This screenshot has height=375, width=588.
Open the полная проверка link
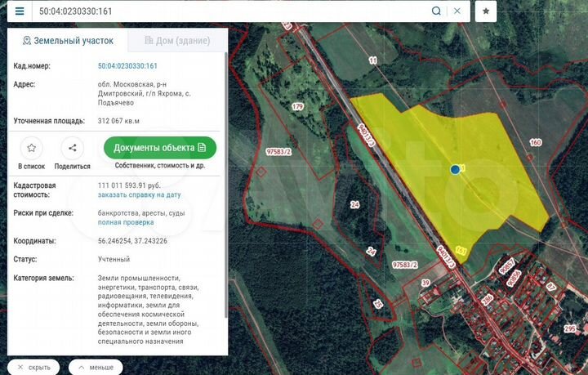coord(125,222)
